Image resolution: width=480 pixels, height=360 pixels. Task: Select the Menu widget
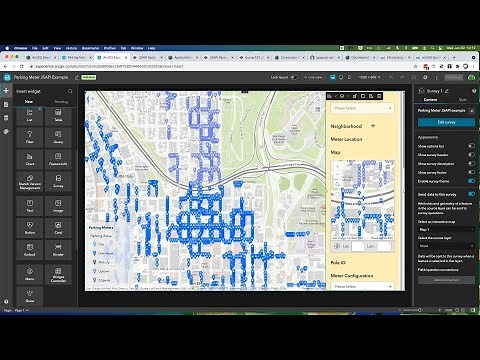coord(30,274)
